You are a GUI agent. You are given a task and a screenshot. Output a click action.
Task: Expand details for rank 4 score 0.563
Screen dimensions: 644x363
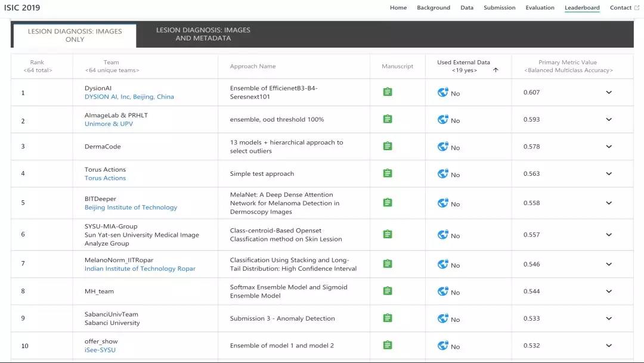pos(609,173)
